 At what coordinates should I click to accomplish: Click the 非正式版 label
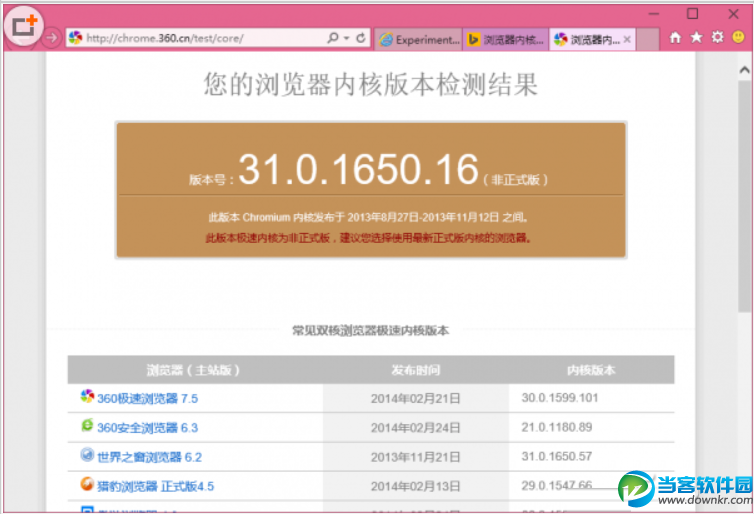[x=515, y=180]
